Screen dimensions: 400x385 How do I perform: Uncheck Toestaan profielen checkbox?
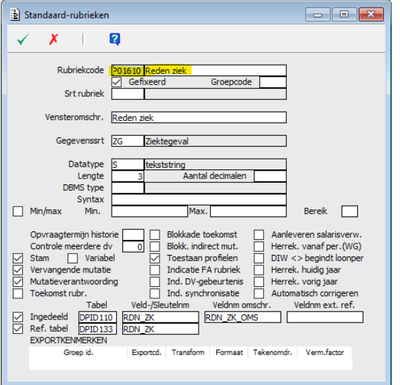click(155, 258)
